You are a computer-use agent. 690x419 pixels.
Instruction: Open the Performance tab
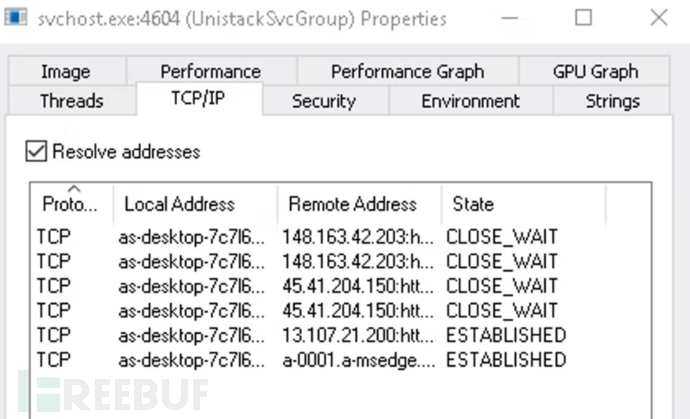(x=210, y=72)
